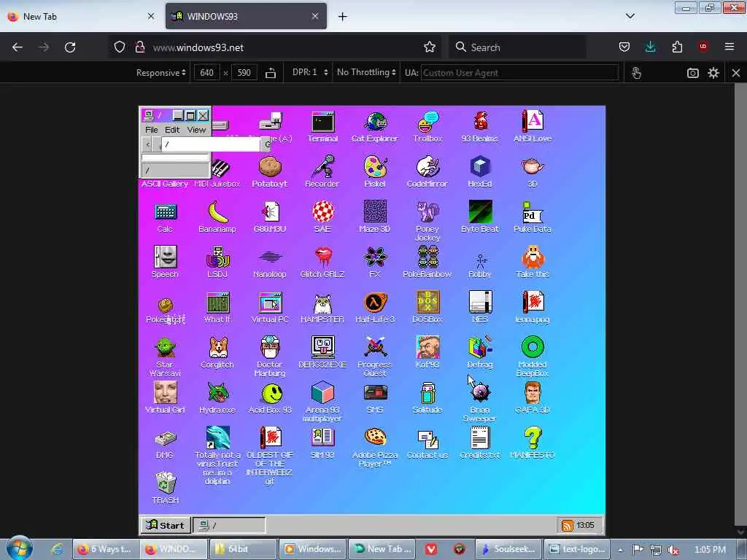Click the viewport width field 640

pyautogui.click(x=206, y=73)
